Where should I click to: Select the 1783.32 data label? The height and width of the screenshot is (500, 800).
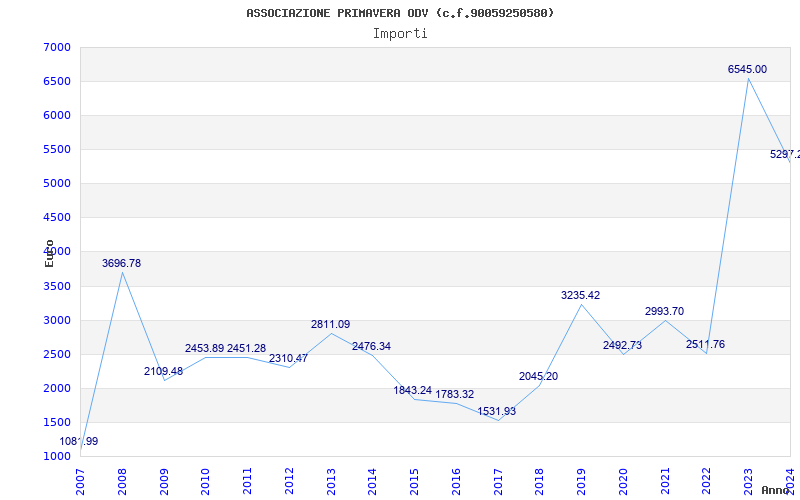[455, 394]
